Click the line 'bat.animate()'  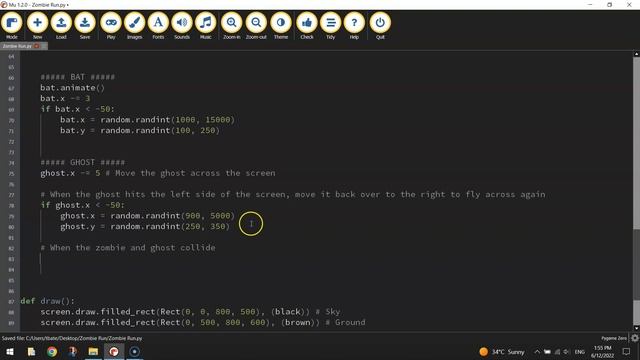click(x=72, y=88)
